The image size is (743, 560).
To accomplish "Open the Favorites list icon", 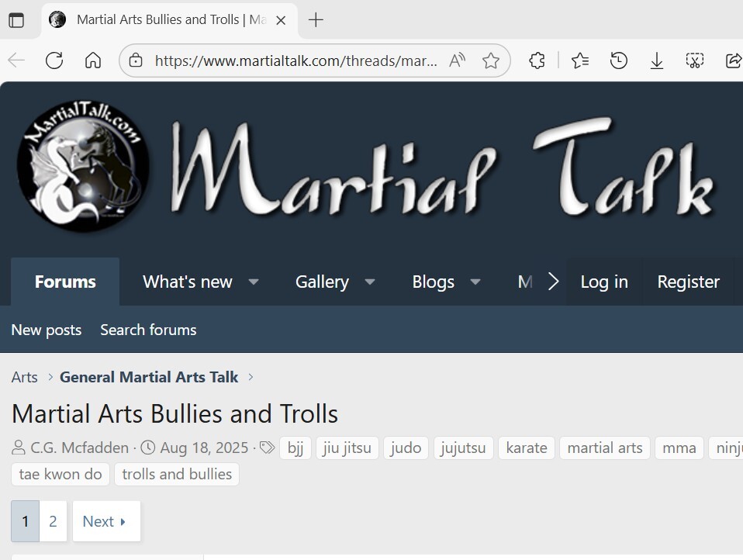I will [x=579, y=60].
